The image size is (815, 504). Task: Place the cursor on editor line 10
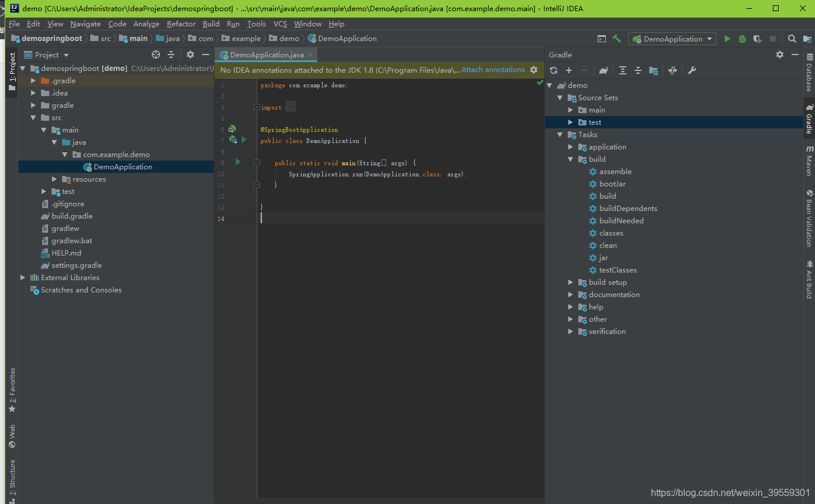click(x=401, y=174)
